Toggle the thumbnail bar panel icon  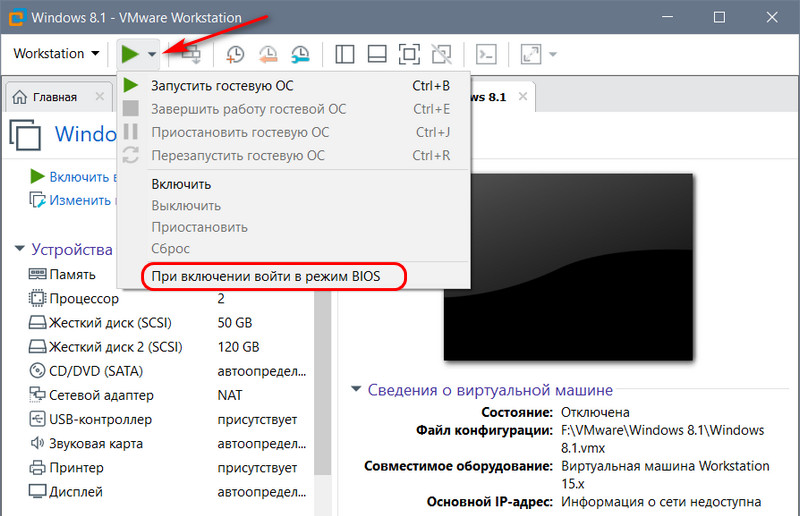(x=377, y=54)
